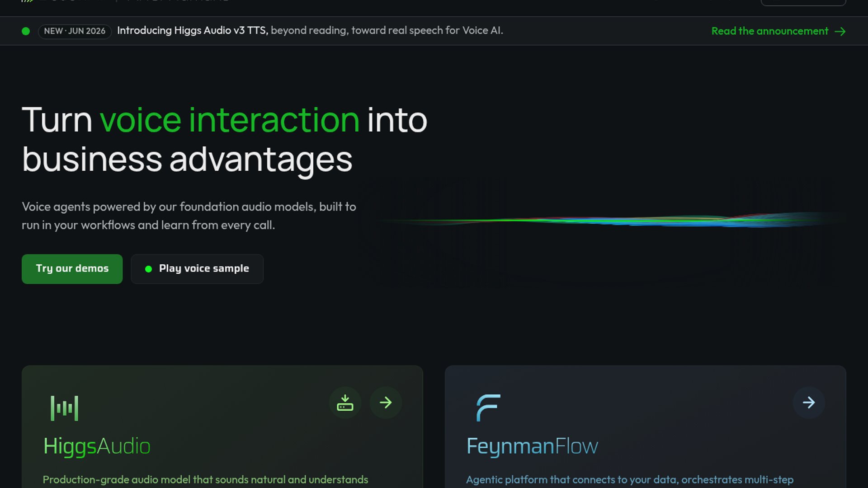Click the 'Voice agents powered by' subheading
The image size is (868, 488).
click(189, 216)
